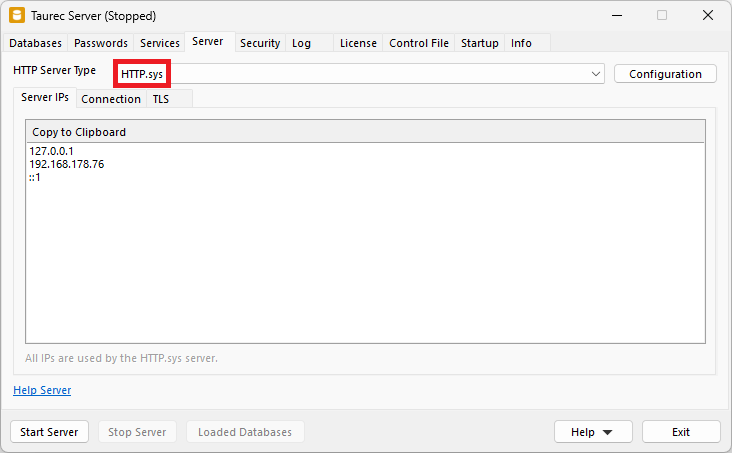Switch to the License tab
The image size is (732, 453).
[x=358, y=43]
